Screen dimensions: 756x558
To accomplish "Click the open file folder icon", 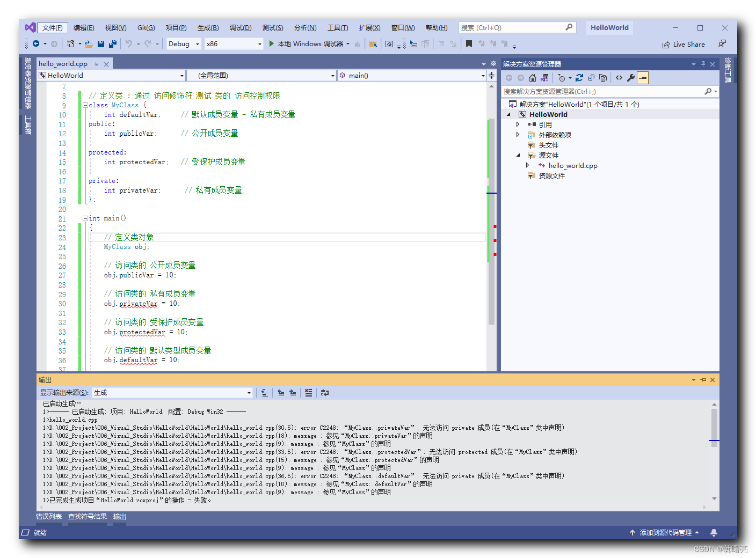I will 89,44.
